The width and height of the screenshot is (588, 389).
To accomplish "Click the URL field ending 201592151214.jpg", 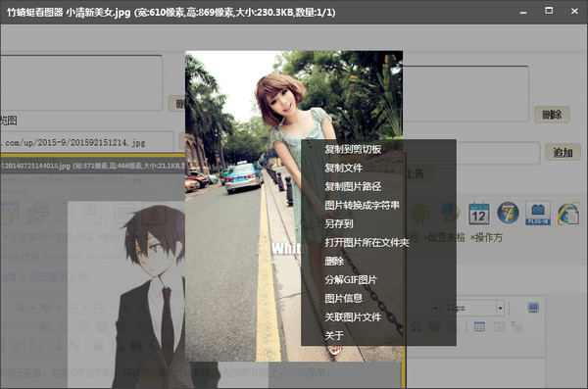I will pyautogui.click(x=87, y=142).
